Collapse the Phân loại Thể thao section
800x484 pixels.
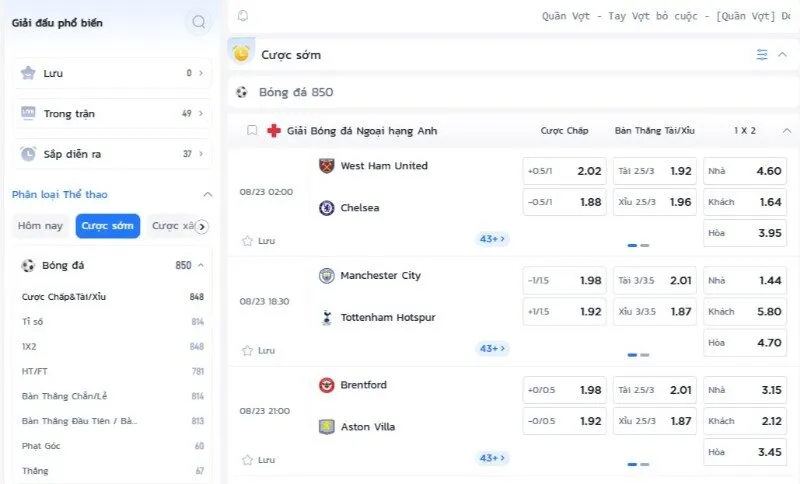tap(207, 194)
